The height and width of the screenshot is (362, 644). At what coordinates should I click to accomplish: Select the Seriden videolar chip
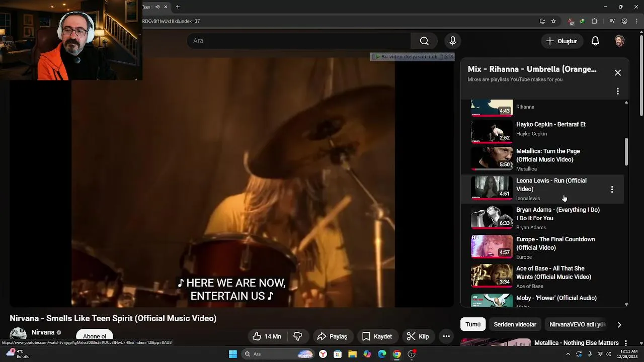tap(515, 324)
